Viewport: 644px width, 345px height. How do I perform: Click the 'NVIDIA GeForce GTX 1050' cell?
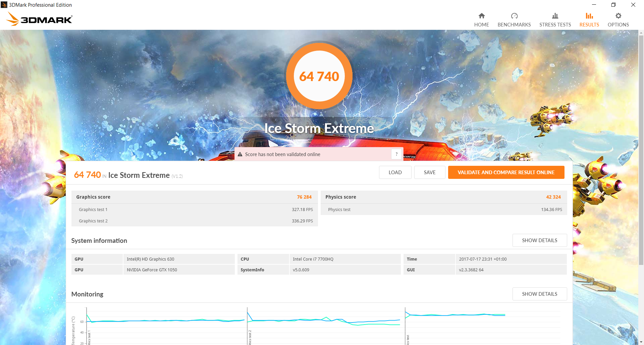tap(179, 270)
